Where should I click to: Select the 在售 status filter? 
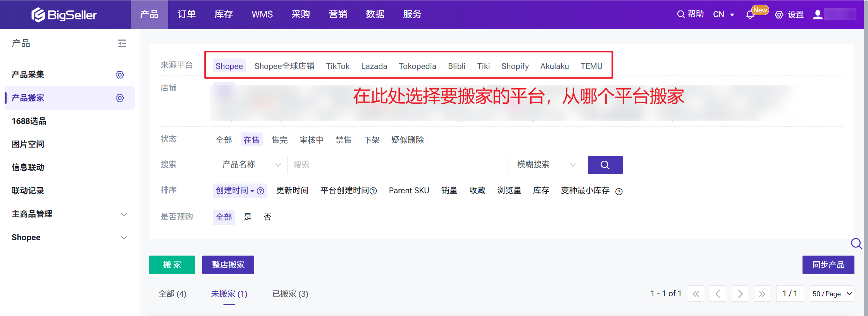pos(251,140)
